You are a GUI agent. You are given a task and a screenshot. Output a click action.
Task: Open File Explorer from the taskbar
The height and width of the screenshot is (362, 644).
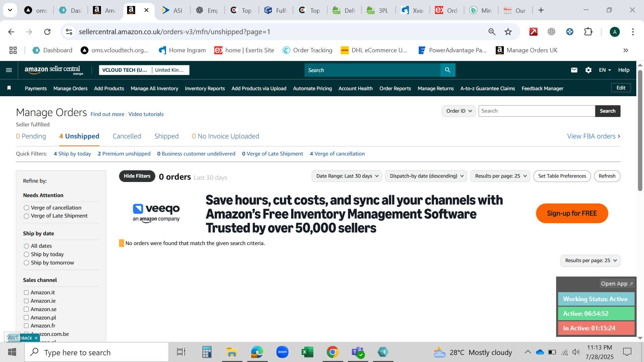[232, 352]
